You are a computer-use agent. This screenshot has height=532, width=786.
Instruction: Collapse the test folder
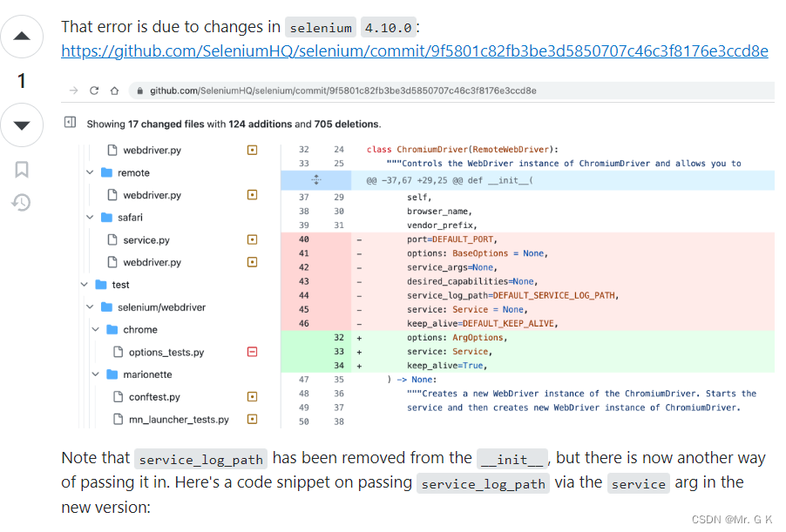click(85, 285)
